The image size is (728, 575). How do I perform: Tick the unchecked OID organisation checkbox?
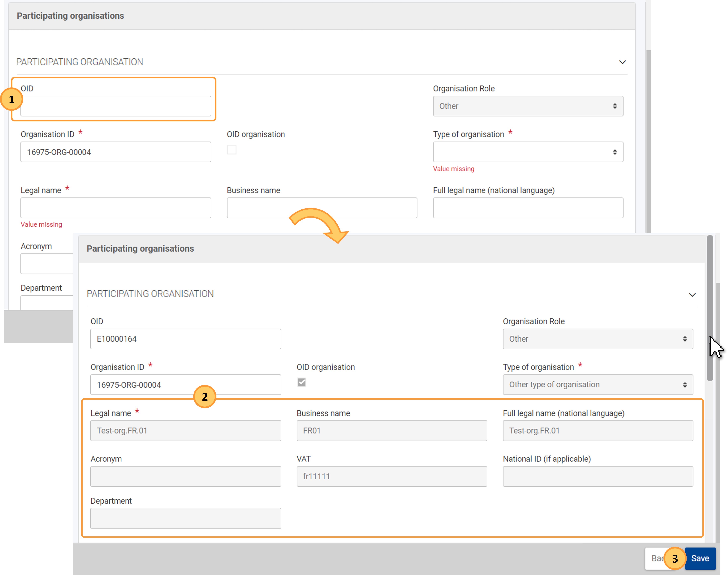tap(231, 150)
